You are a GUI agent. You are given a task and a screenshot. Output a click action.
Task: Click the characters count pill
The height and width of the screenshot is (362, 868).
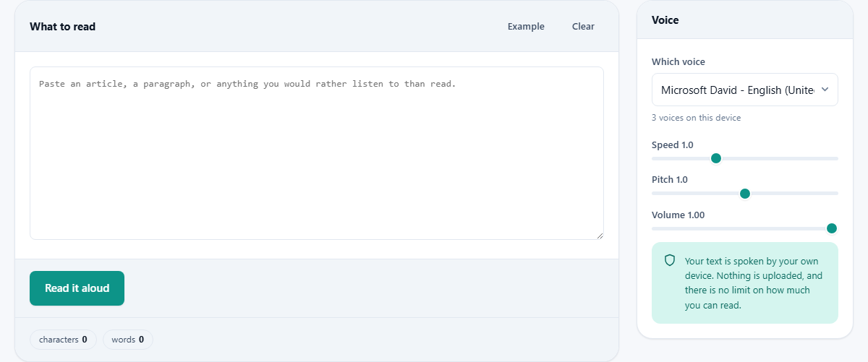(63, 340)
